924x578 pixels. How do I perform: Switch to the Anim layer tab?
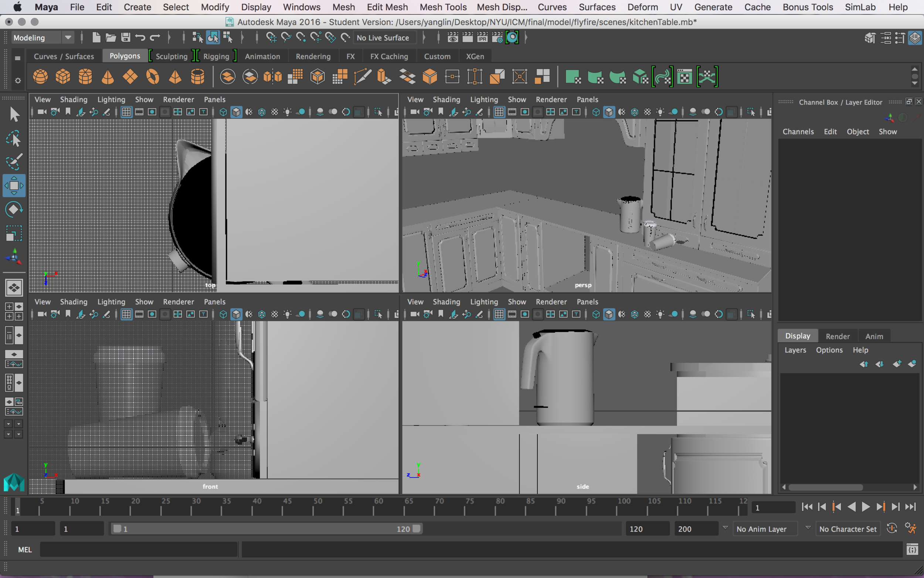point(874,336)
